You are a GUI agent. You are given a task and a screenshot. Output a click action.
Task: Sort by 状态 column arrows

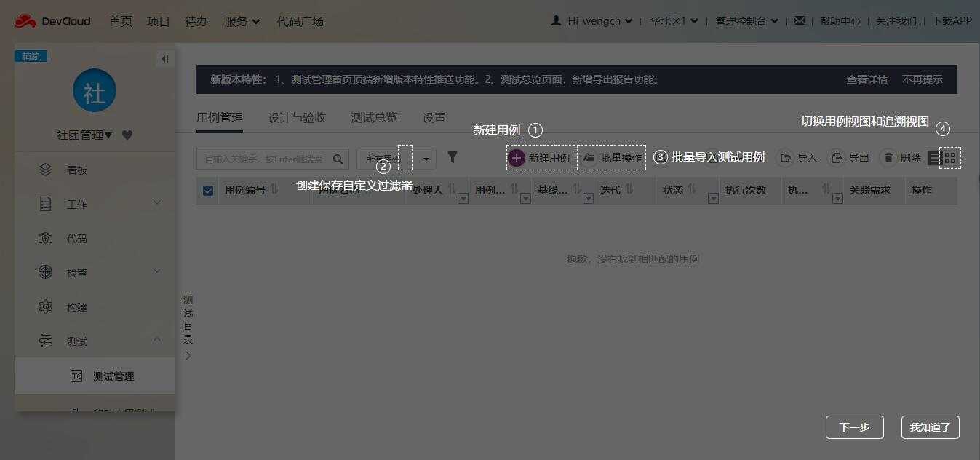point(692,189)
